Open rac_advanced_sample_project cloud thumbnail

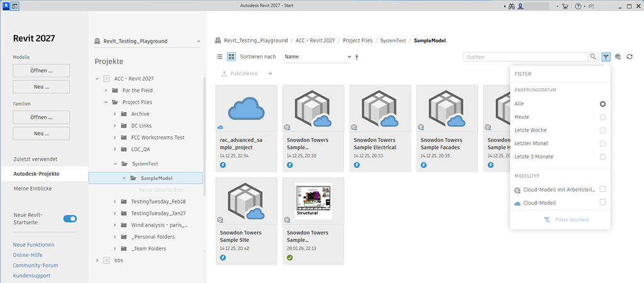(x=246, y=108)
